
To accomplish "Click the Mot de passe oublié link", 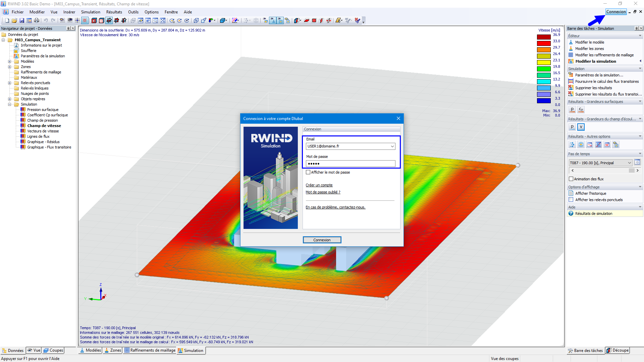I will pos(323,192).
